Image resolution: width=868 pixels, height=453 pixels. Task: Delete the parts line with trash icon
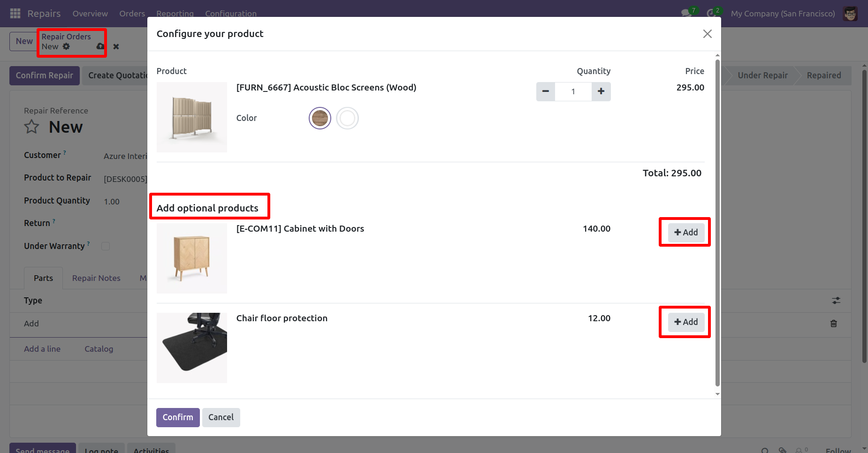(834, 324)
